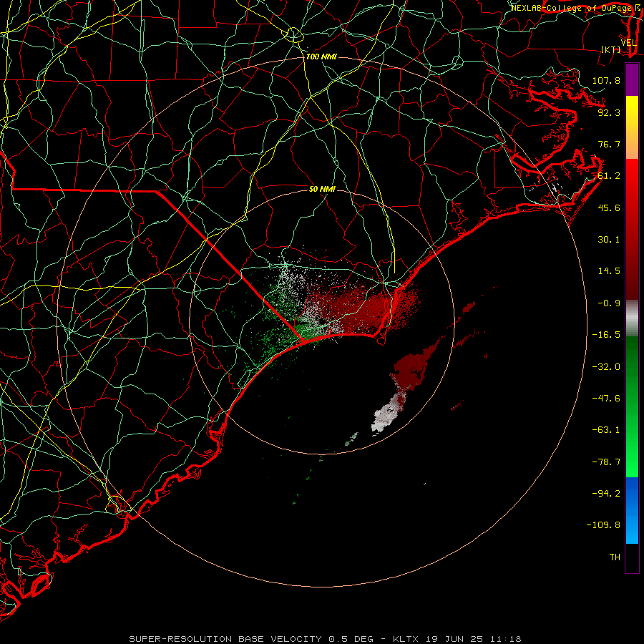644x644 pixels.
Task: Click the -63.1 value on velocity scale
Action: (x=606, y=430)
